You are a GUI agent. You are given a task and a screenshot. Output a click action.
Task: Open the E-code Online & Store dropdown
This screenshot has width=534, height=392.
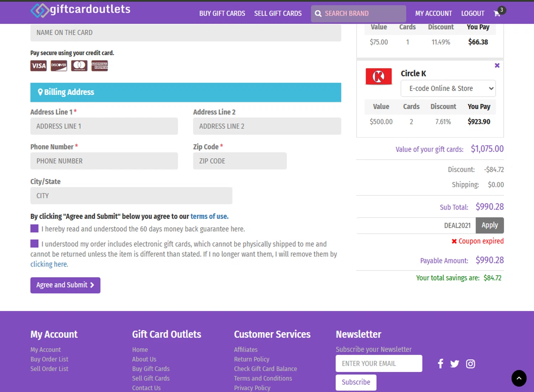(448, 88)
